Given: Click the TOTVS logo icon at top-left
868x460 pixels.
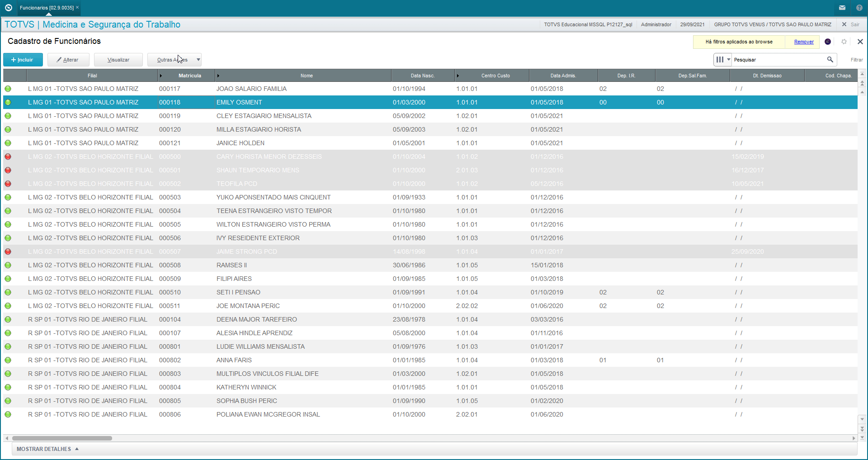Looking at the screenshot, I should click(8, 8).
